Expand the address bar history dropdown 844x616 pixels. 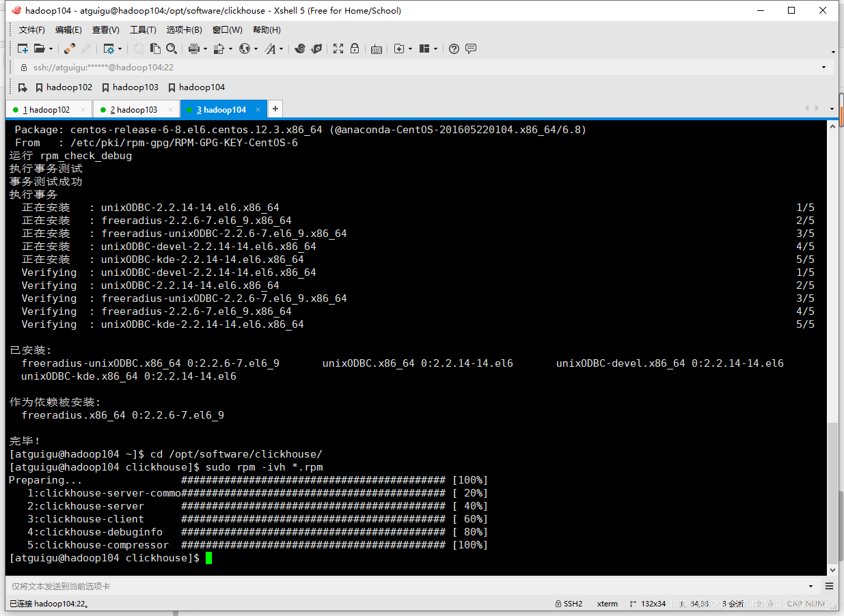coord(823,68)
